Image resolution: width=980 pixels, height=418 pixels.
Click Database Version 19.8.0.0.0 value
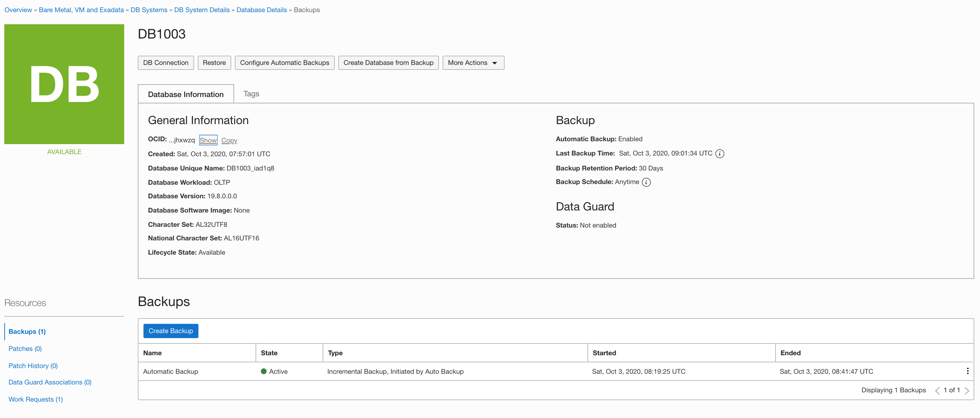click(x=222, y=196)
